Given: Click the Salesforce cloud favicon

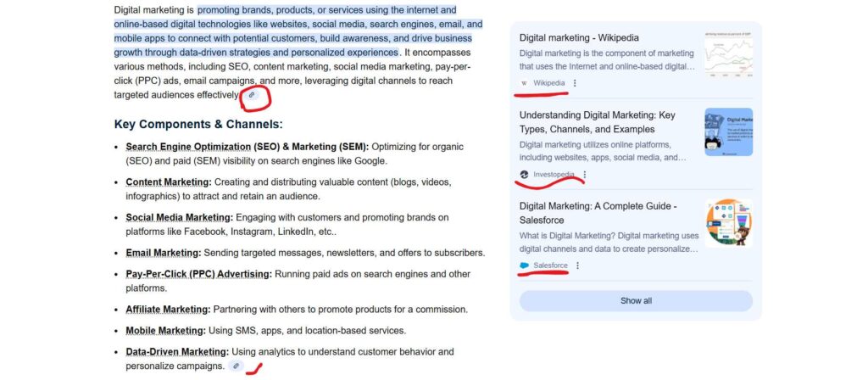Looking at the screenshot, I should click(x=524, y=265).
